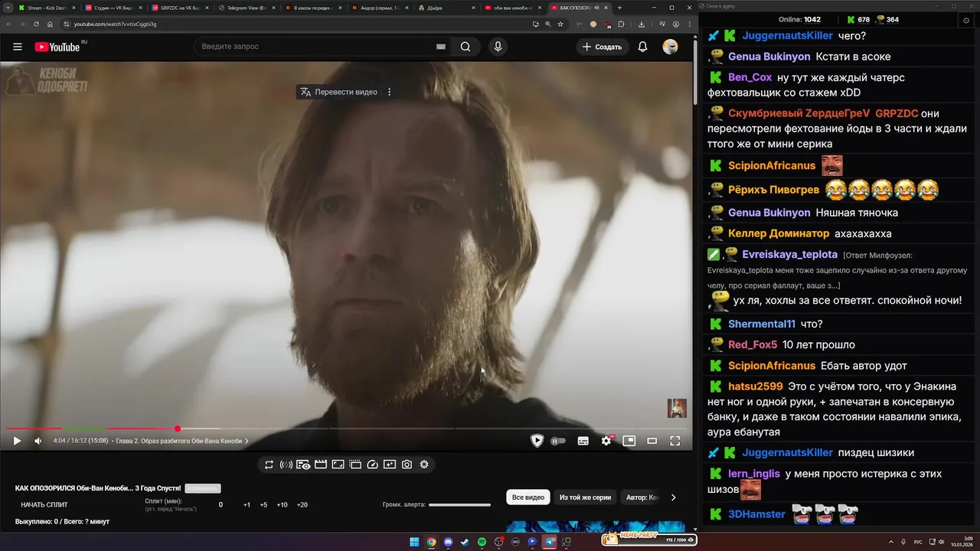
Task: Open three-dot options beside Перевести видео
Action: pyautogui.click(x=389, y=92)
